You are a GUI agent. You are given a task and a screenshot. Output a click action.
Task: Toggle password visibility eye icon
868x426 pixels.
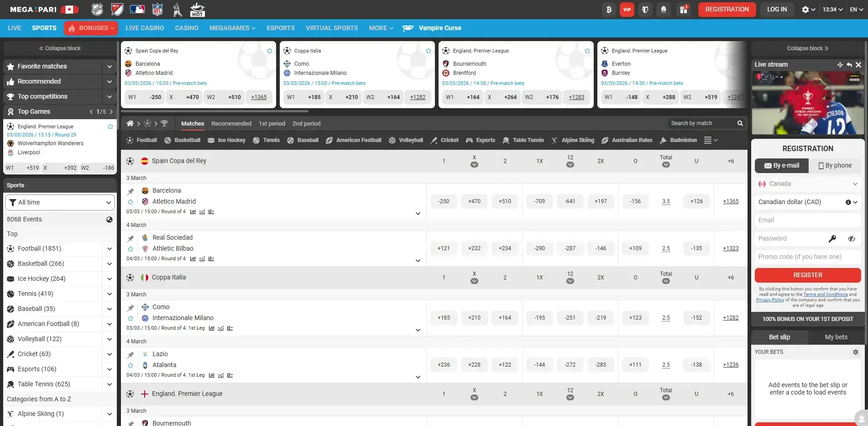coord(852,238)
